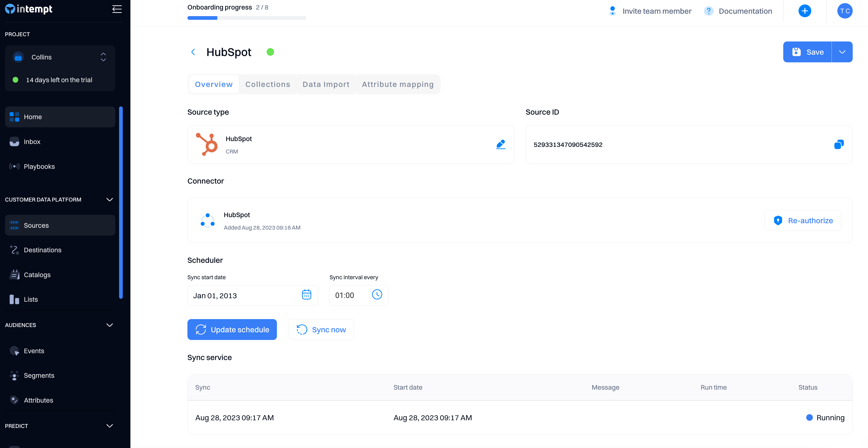The image size is (868, 448).
Task: Open the TC user avatar menu
Action: (x=845, y=11)
